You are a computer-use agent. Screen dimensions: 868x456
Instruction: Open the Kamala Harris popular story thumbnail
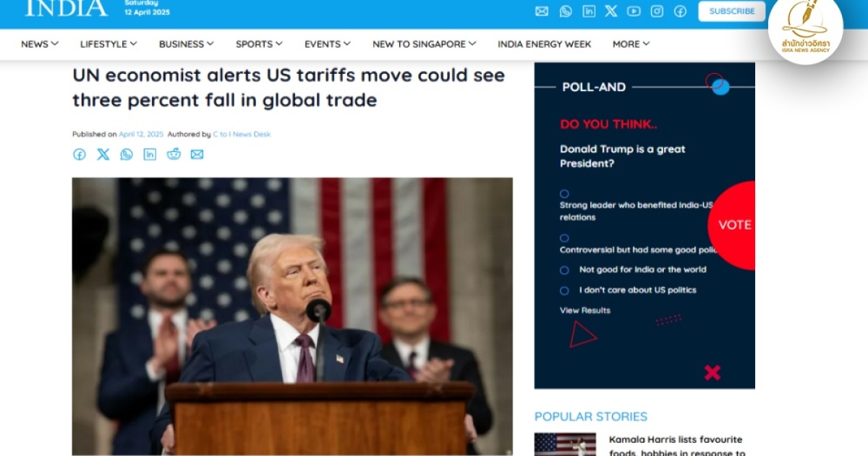565,444
